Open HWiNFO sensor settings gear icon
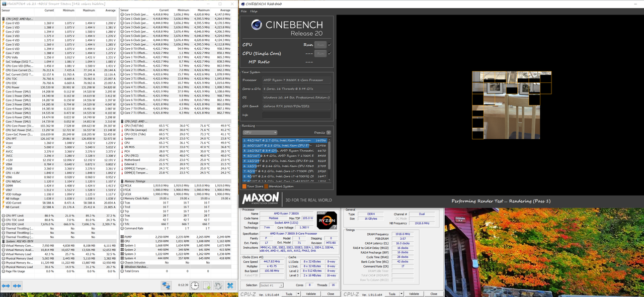Viewport: 644px width, 297px height. pos(218,285)
